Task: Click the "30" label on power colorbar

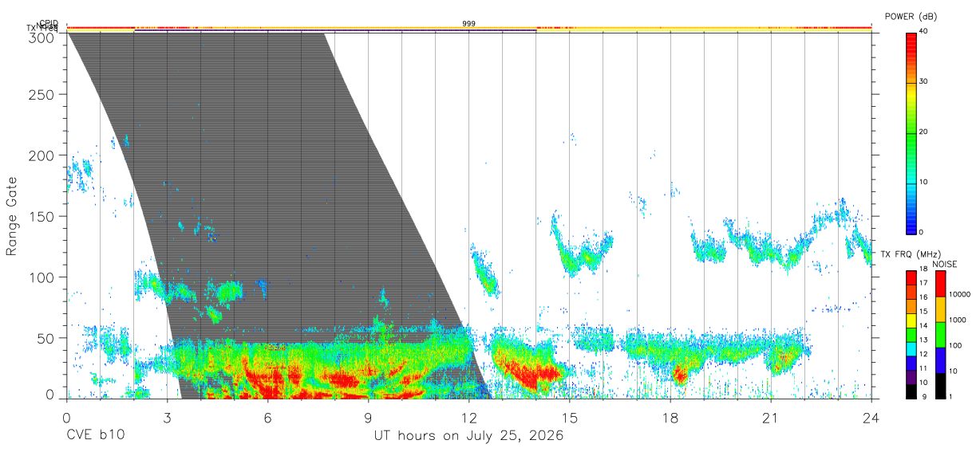Action: pyautogui.click(x=924, y=82)
